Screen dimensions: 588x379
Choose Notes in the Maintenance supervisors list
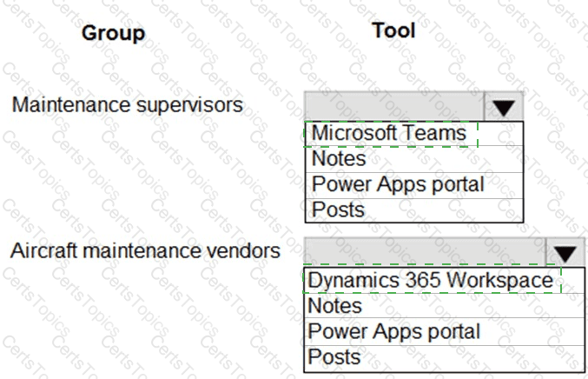point(339,159)
